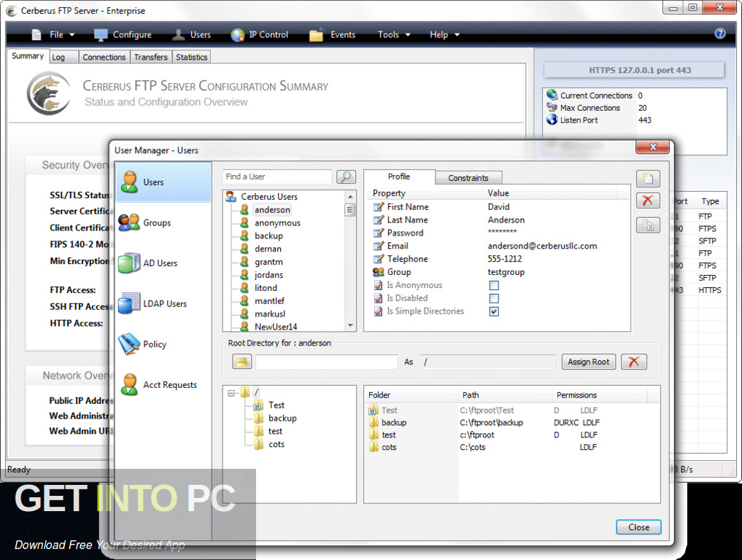Click the new user icon button
Image resolution: width=742 pixels, height=560 pixels.
pos(648,179)
